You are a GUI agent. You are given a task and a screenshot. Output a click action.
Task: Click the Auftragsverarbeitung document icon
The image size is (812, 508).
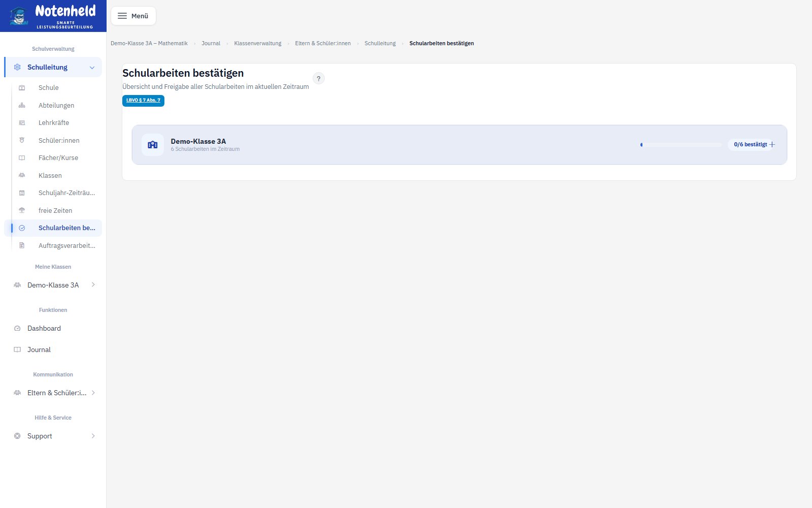pos(22,245)
